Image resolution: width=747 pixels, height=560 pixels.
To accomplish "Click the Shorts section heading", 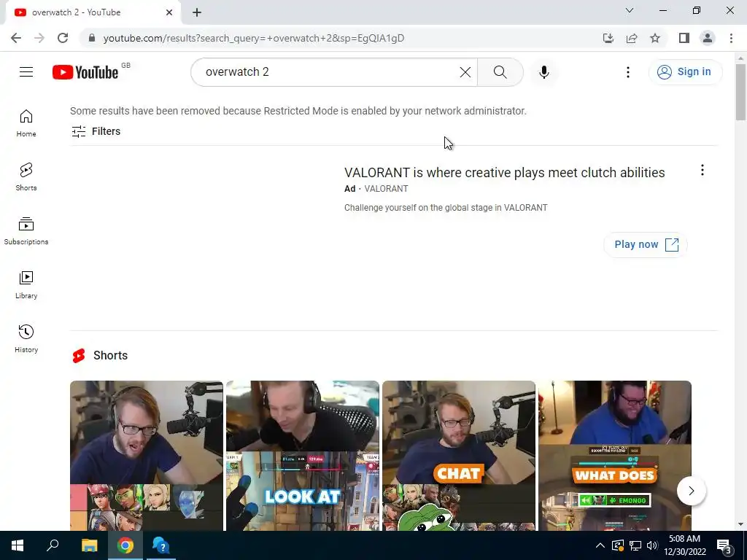I will click(x=110, y=356).
